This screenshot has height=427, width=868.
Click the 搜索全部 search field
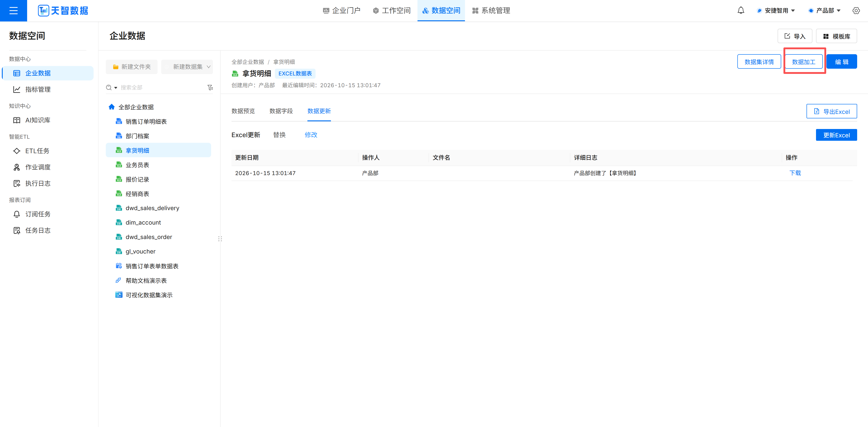coord(162,88)
